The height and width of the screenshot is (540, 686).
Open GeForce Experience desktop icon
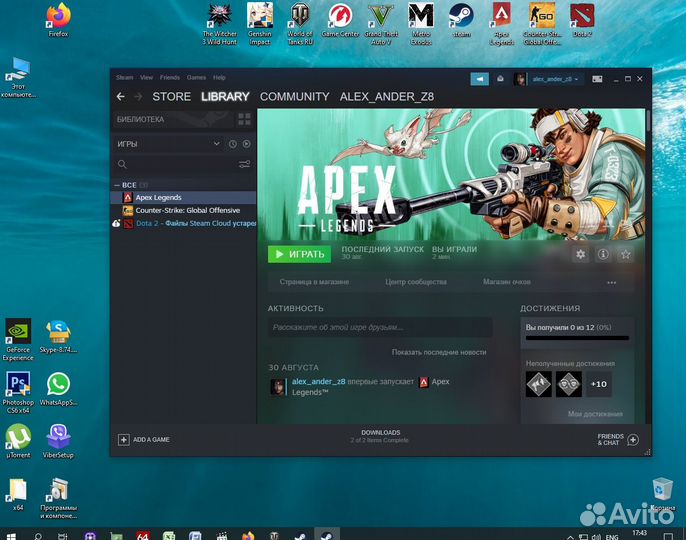18,340
